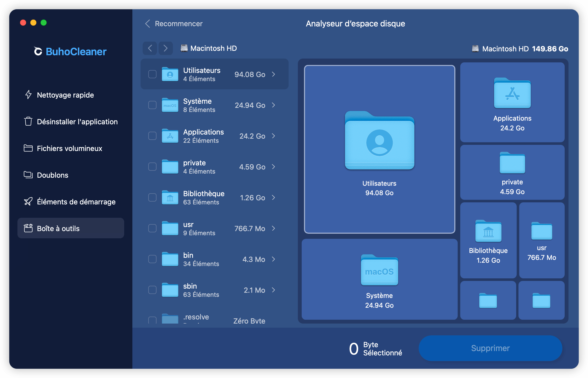Go back with the left navigation arrow
The image size is (588, 378).
click(x=150, y=48)
